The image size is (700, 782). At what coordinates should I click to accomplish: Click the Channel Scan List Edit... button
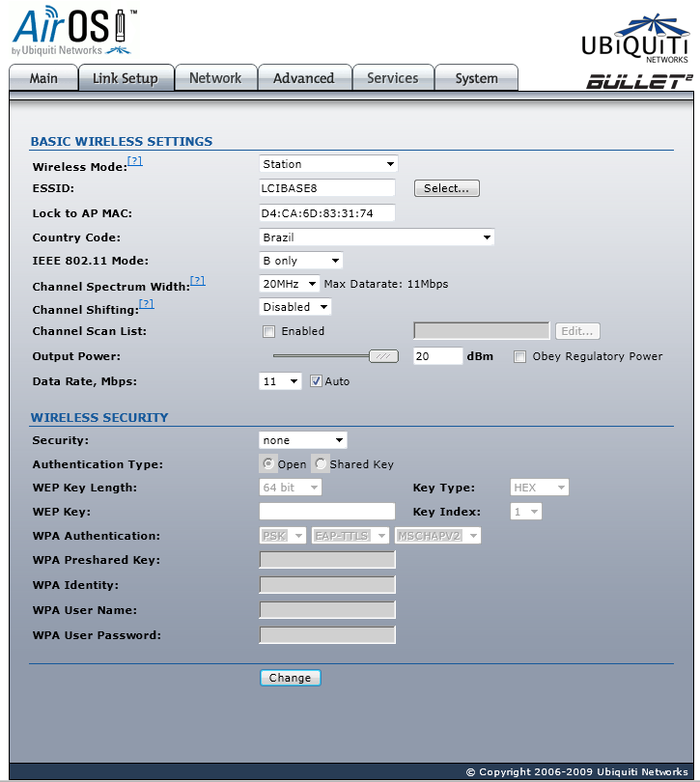(x=577, y=331)
